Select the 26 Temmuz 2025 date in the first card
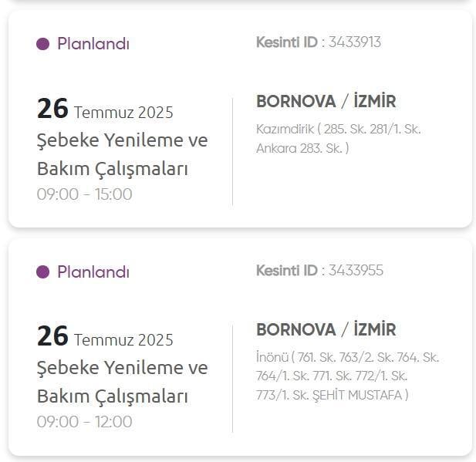476x462 pixels. pos(105,109)
